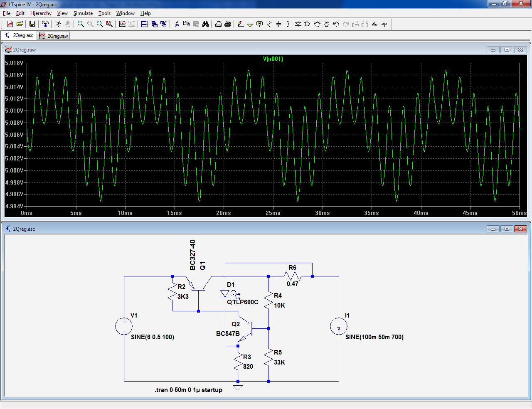Click the Save floppy disk icon
The image size is (532, 409).
tap(32, 24)
